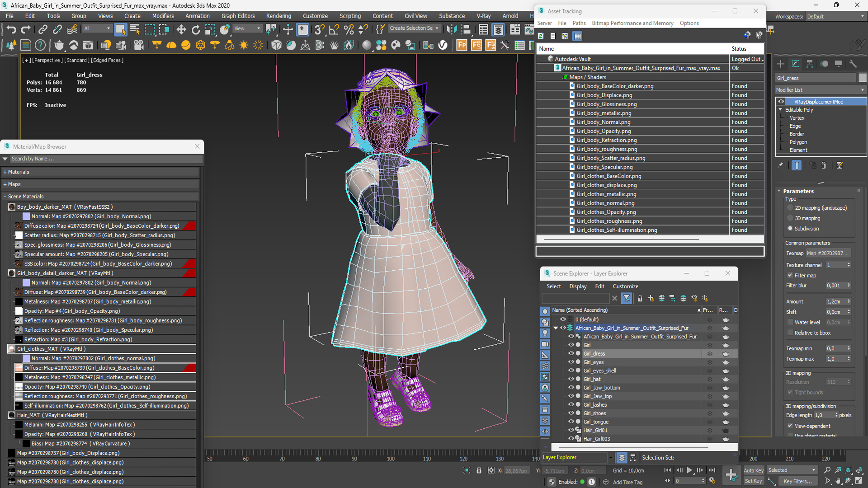Open the Workspaces Default dropdown

pos(835,16)
